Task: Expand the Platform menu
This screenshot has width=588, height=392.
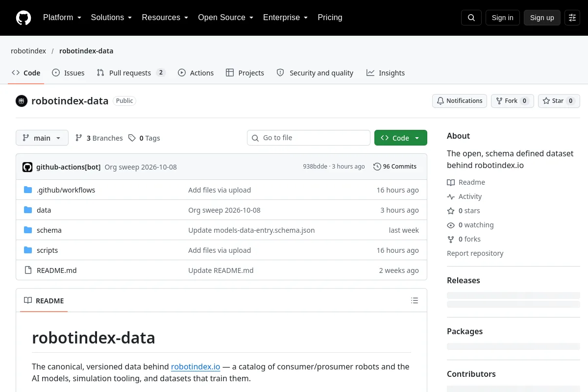Action: [x=62, y=18]
